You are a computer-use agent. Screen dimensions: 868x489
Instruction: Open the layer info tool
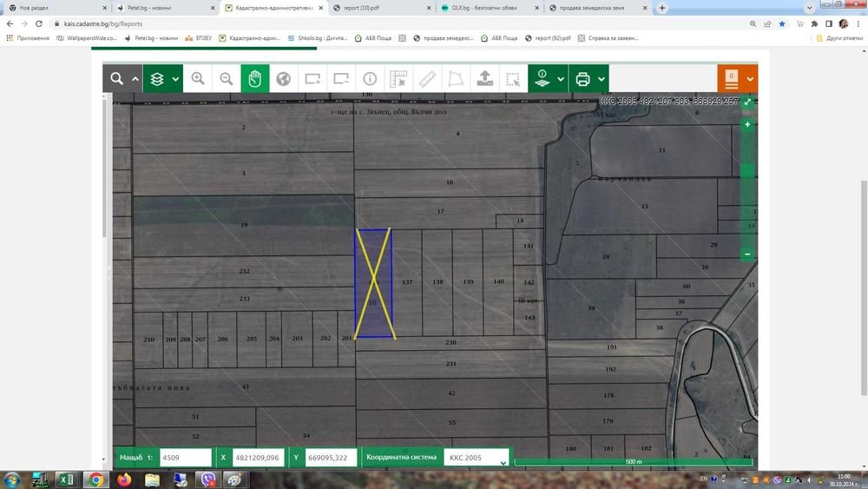click(x=542, y=79)
